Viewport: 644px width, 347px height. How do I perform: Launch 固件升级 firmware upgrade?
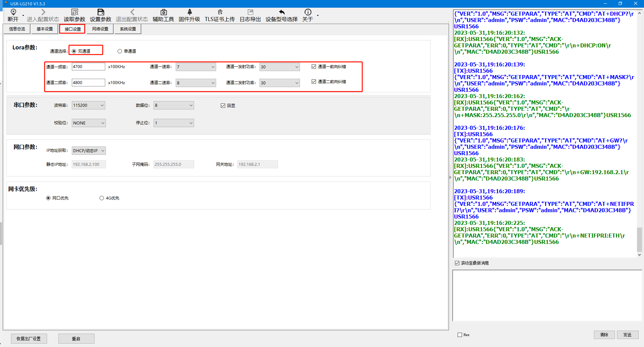(189, 12)
